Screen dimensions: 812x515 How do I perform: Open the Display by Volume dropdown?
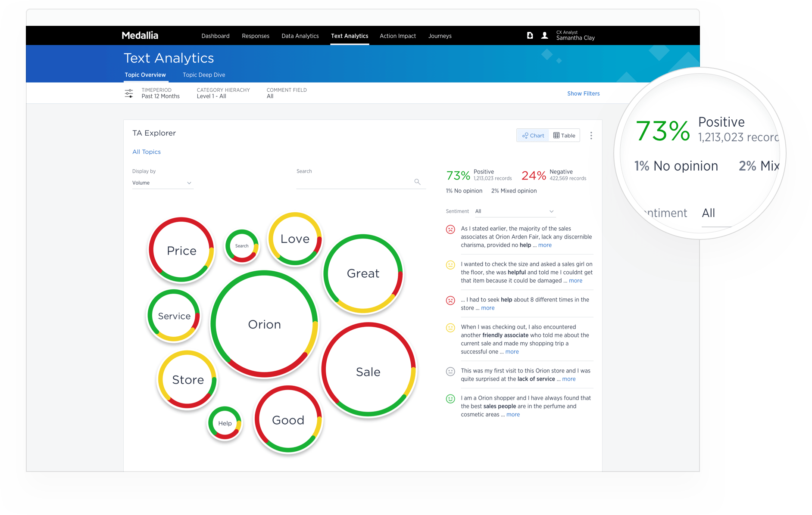(x=162, y=183)
